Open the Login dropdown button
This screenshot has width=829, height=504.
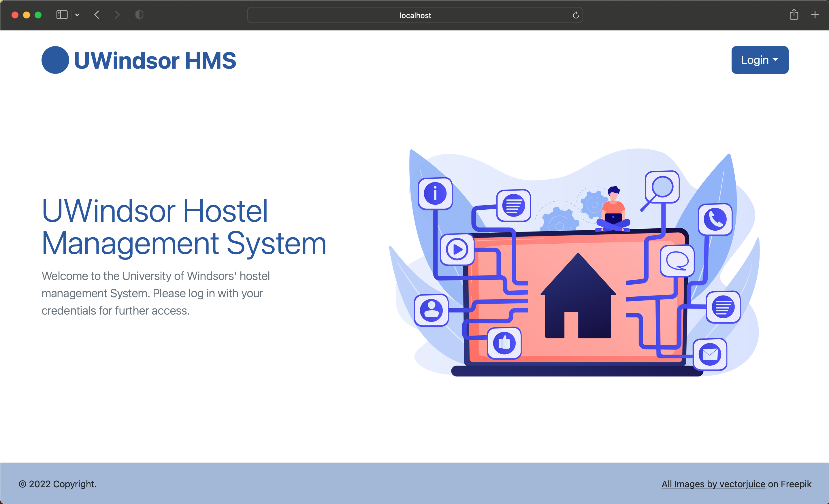tap(759, 60)
